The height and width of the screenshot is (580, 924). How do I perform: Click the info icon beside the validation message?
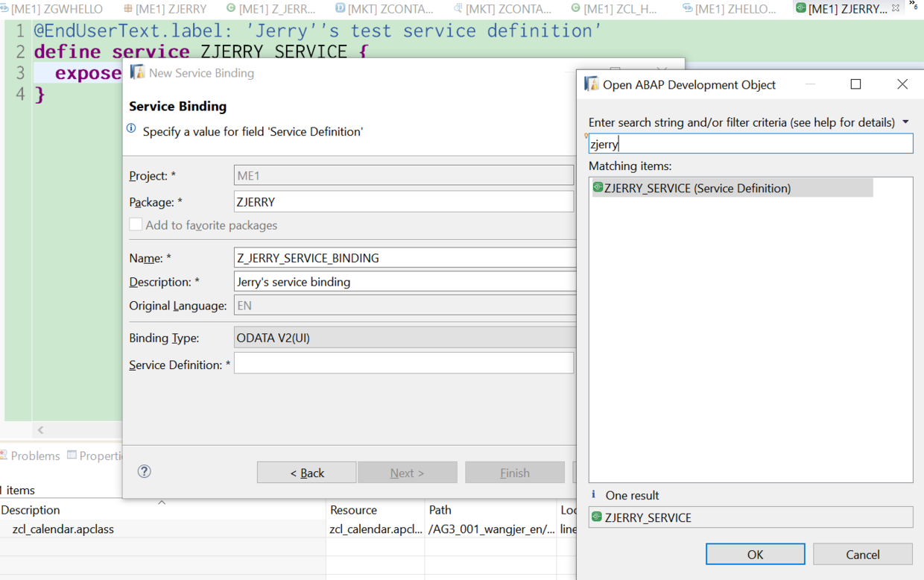point(132,129)
